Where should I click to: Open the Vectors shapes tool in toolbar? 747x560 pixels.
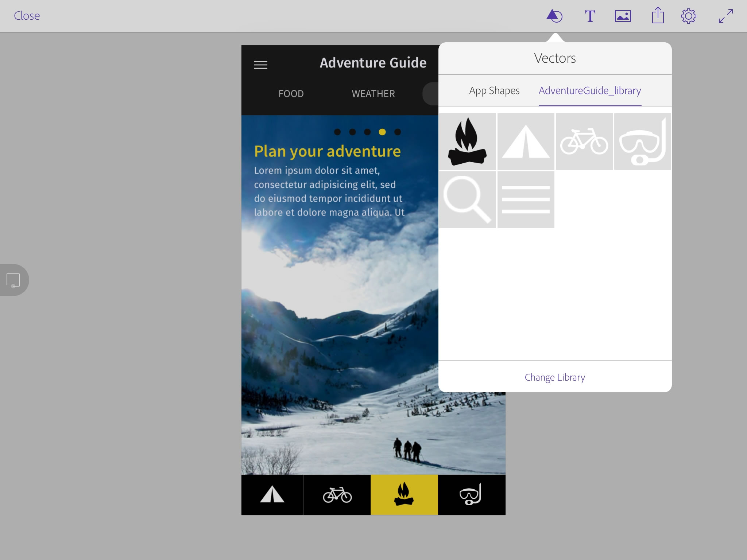554,16
